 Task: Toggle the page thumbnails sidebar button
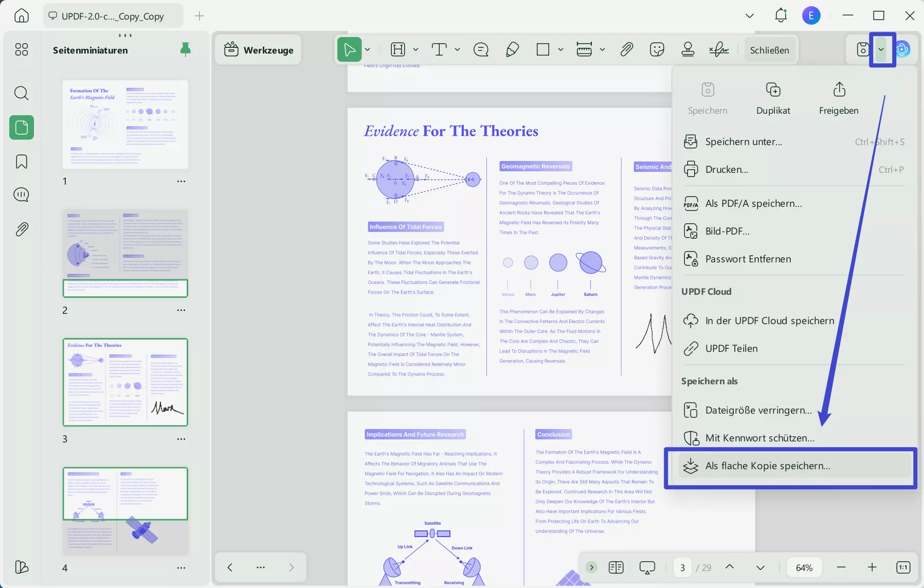pos(22,128)
